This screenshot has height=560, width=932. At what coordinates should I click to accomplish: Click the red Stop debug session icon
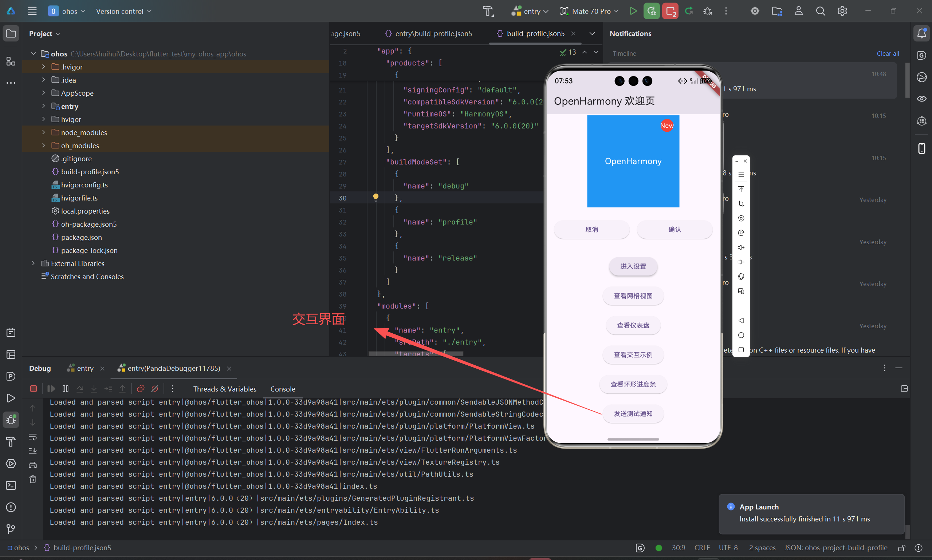pyautogui.click(x=33, y=389)
